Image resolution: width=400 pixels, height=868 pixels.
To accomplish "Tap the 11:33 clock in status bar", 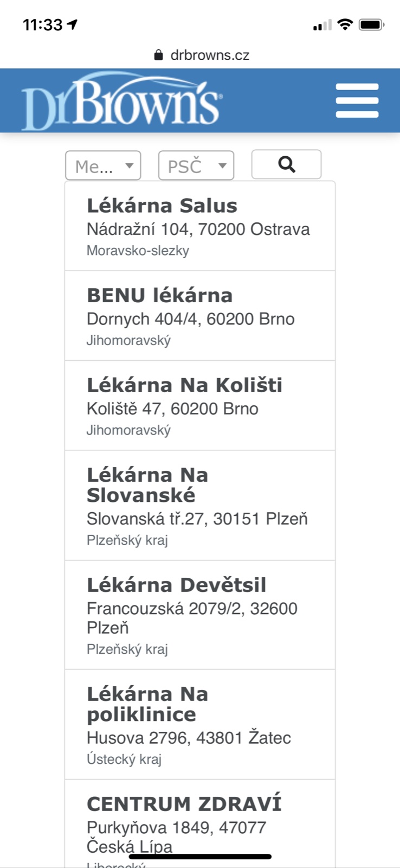I will click(x=42, y=24).
